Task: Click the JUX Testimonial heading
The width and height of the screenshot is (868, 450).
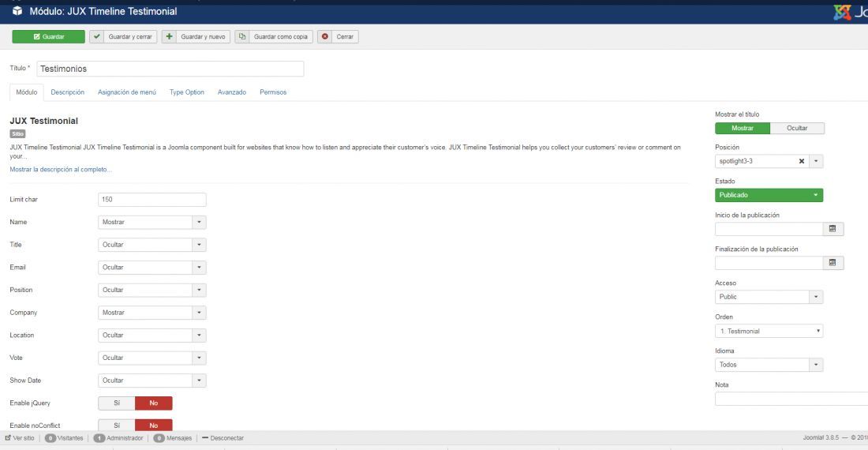Action: click(x=43, y=122)
